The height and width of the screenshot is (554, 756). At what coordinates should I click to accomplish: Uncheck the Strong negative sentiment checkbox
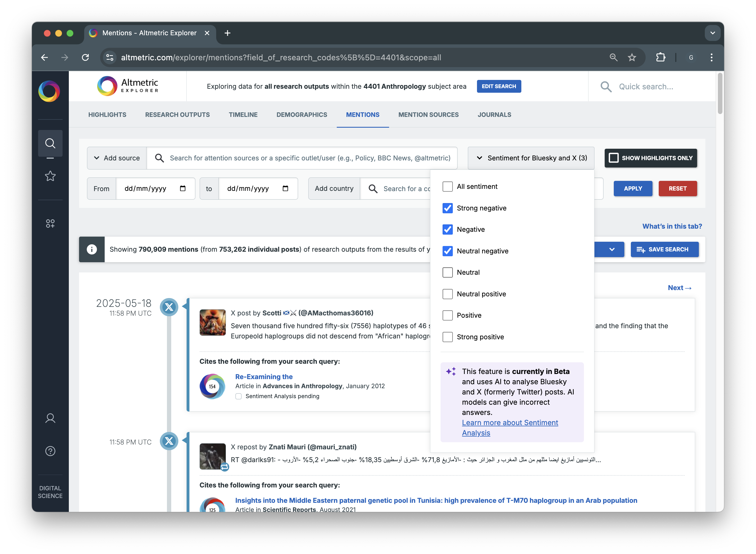[x=447, y=208]
